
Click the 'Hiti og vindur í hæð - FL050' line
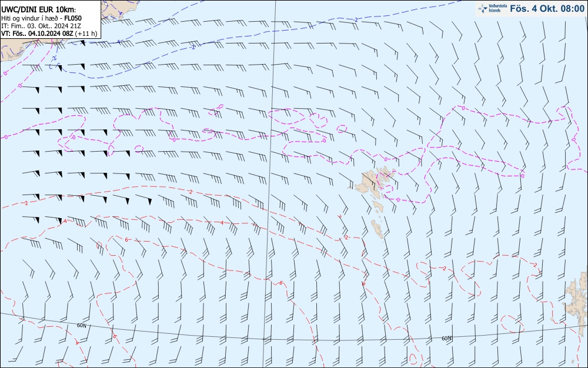tap(41, 18)
